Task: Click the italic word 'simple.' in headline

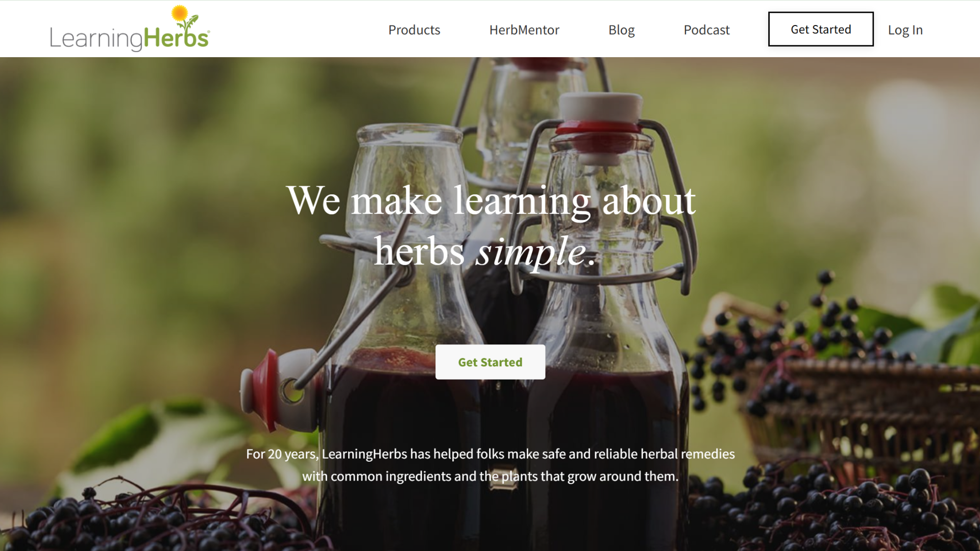Action: pyautogui.click(x=535, y=252)
